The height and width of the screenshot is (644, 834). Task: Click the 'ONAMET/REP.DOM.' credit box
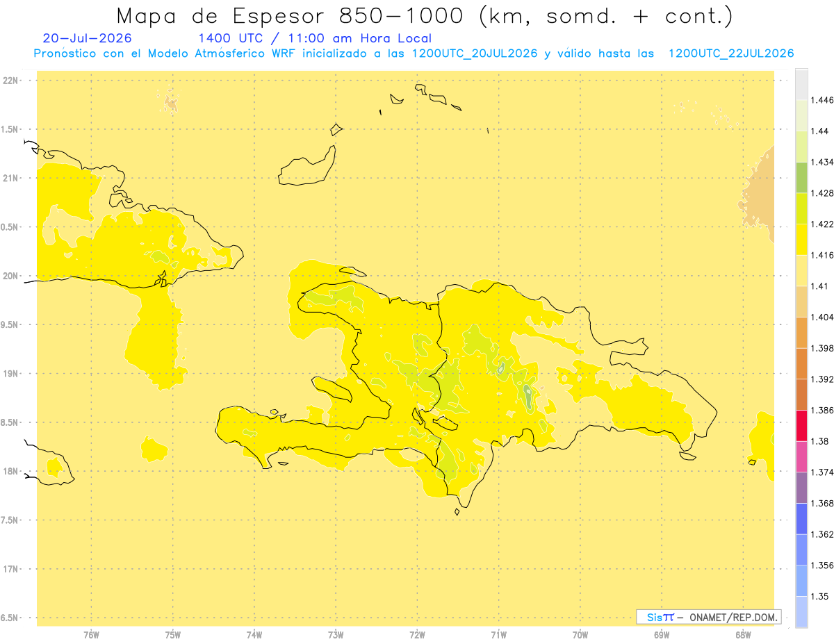click(x=708, y=617)
